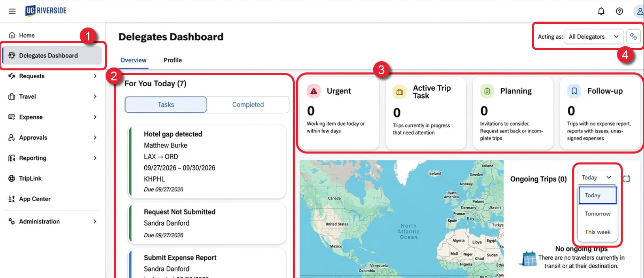Click the Reporting icon in sidebar

[12, 158]
